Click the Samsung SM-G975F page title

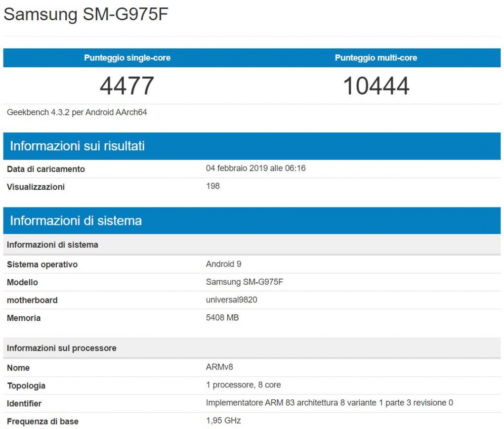[x=86, y=14]
